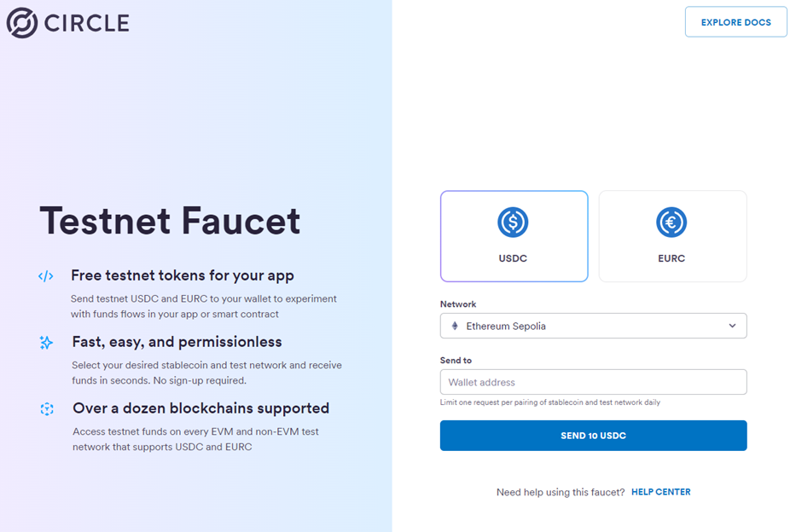Select the EURC stablecoin card
Screen dimensions: 790x532
(x=672, y=236)
